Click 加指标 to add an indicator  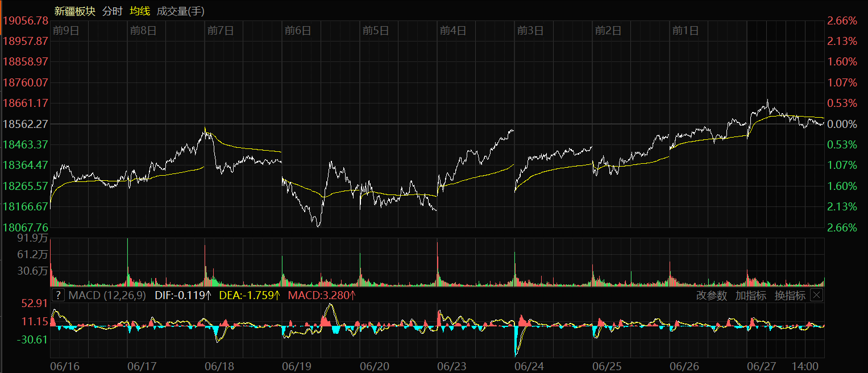(750, 296)
